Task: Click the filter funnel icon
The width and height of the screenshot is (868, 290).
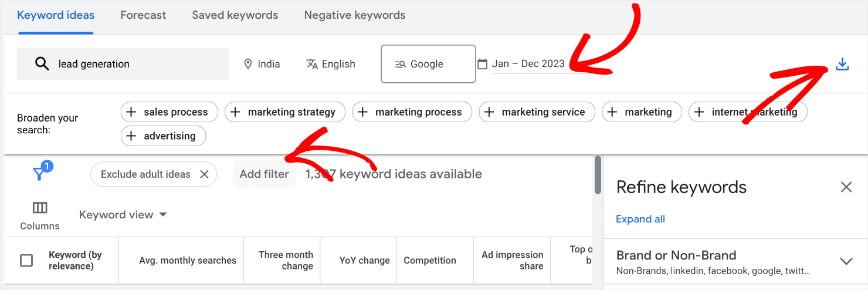Action: pyautogui.click(x=39, y=174)
